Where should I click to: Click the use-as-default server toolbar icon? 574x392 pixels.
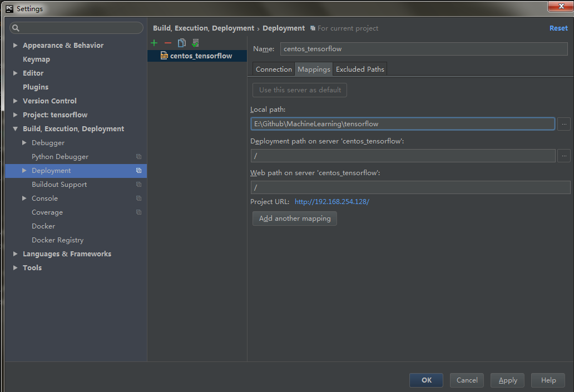pos(195,43)
